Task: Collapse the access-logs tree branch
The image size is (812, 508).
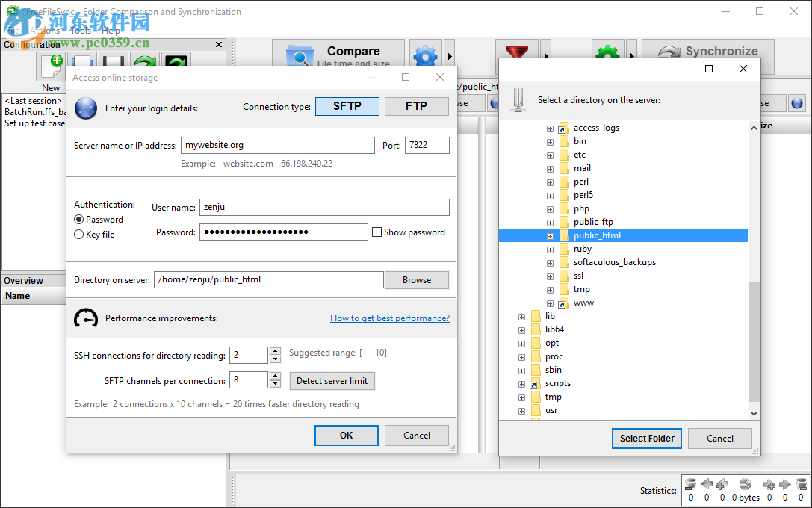Action: (549, 128)
